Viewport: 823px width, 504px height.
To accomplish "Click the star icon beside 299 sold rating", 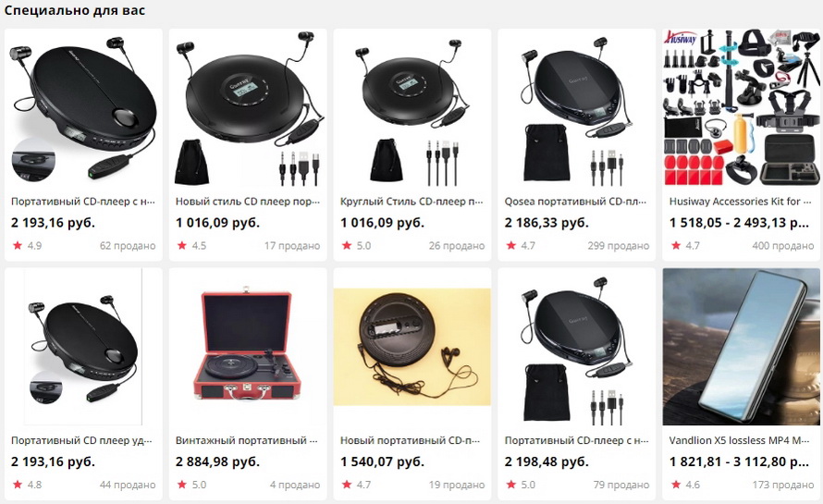I will 511,245.
